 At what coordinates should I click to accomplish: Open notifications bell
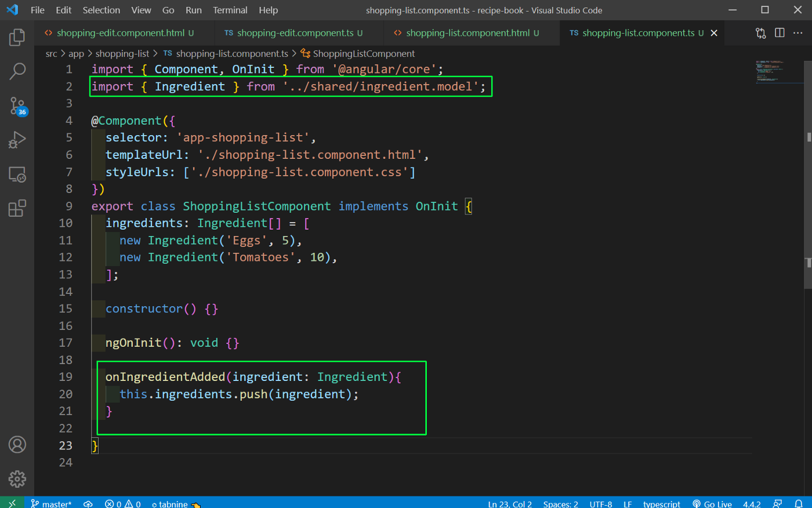coord(799,504)
